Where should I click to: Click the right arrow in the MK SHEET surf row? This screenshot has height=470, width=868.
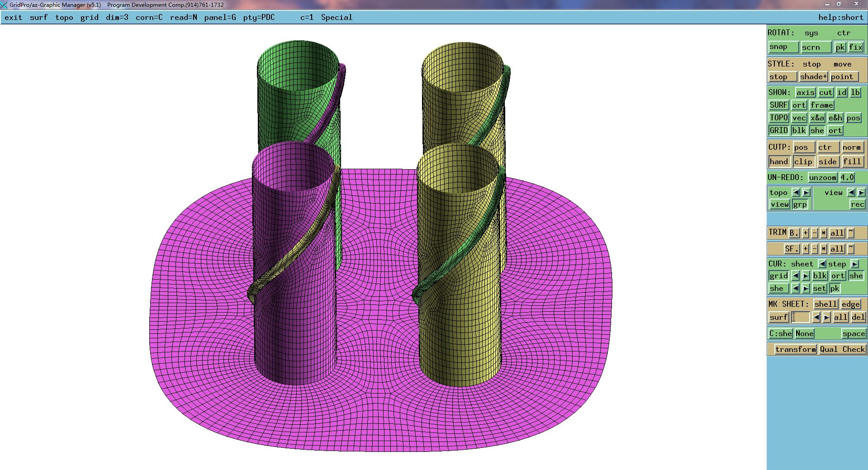pos(826,317)
